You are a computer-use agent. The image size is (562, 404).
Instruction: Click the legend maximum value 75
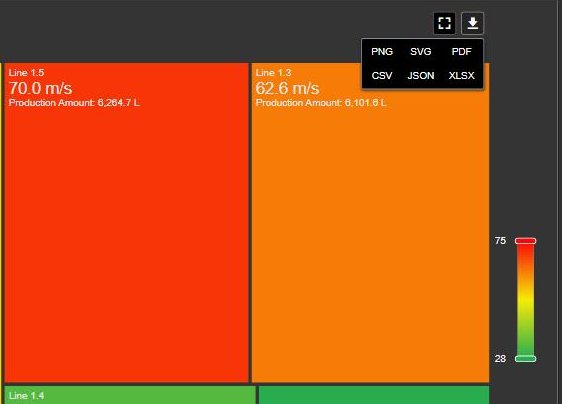(500, 241)
